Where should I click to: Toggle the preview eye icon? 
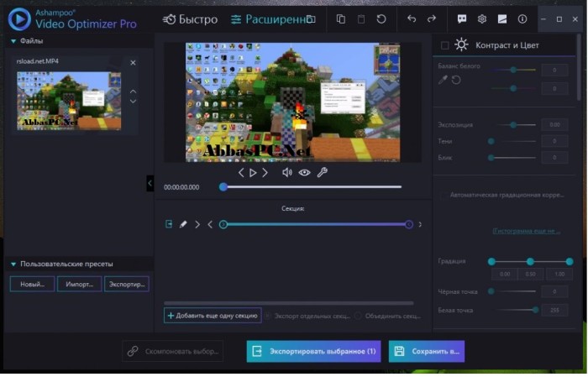click(304, 172)
